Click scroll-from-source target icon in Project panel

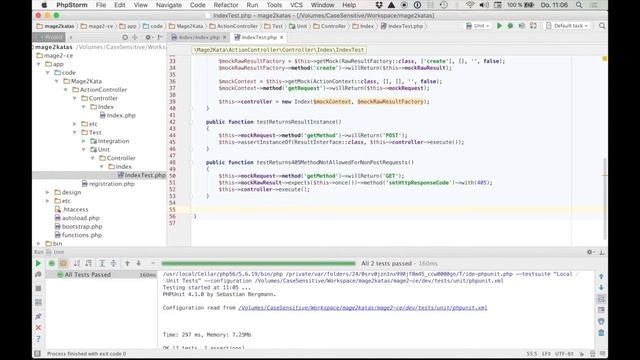(x=125, y=37)
